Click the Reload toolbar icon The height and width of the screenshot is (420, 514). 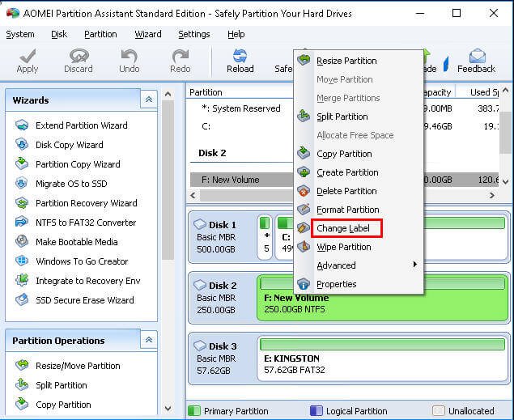click(240, 56)
